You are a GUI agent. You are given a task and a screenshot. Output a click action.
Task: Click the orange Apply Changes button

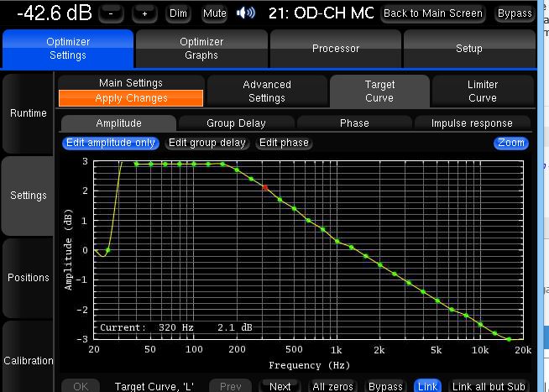pos(131,98)
